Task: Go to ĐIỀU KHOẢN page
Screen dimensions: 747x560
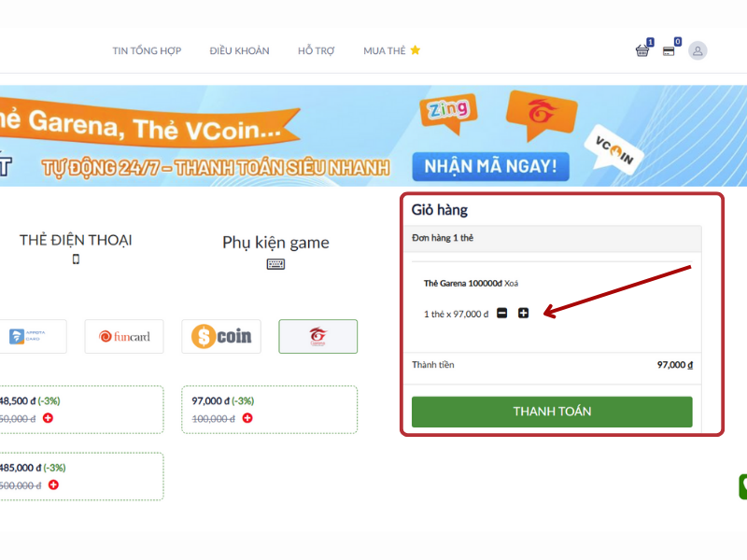Action: [239, 50]
